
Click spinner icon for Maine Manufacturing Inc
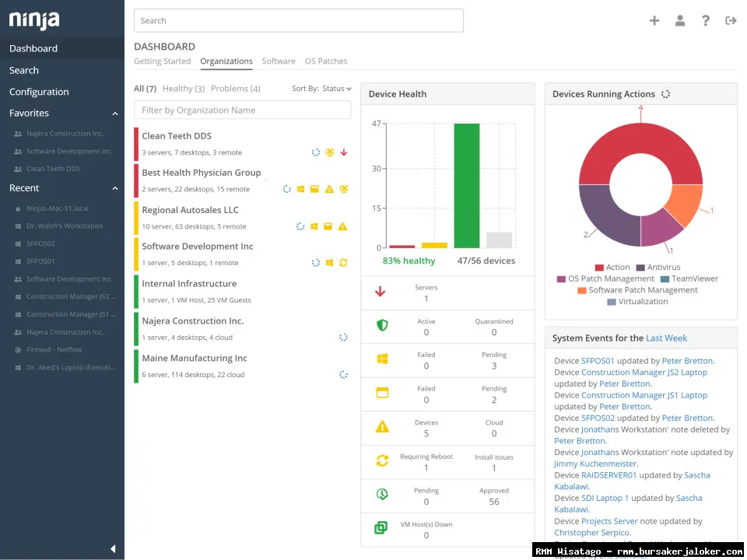[x=343, y=374]
